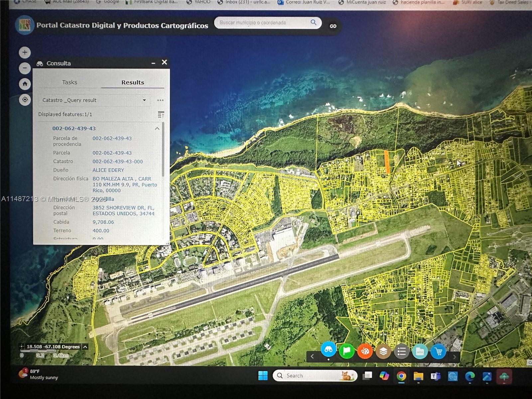Click the magnifier in the search bar
The height and width of the screenshot is (399, 532).
tap(313, 22)
